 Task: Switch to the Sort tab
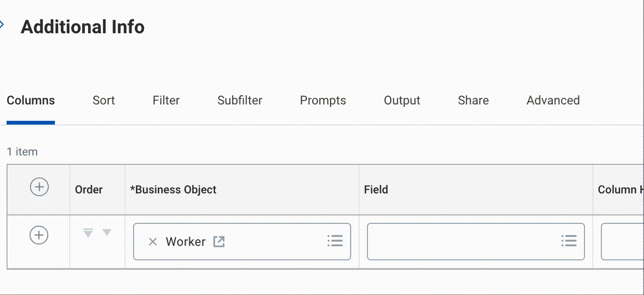pos(104,101)
